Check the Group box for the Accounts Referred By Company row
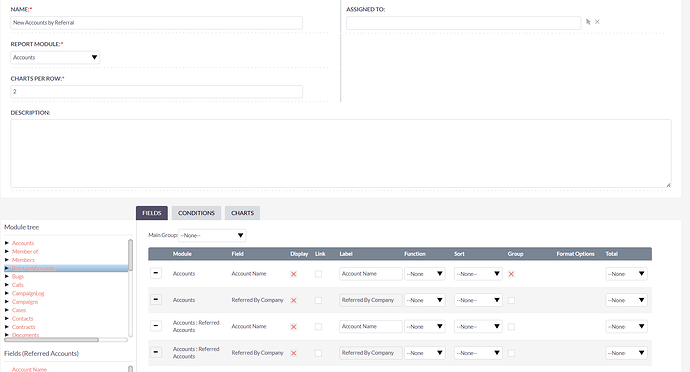 [511, 300]
